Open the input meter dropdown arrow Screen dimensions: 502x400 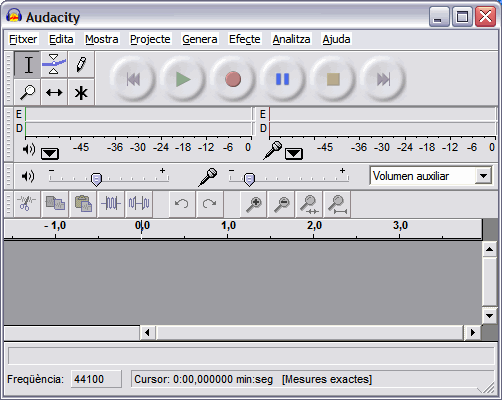coord(294,153)
